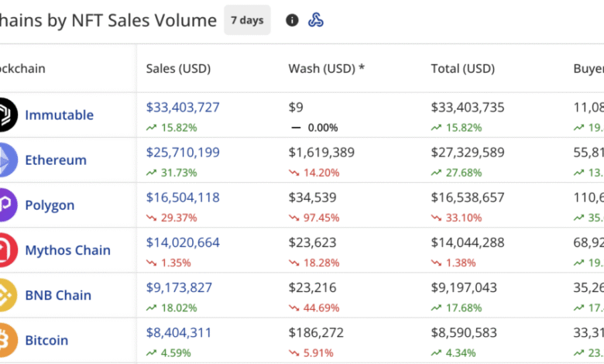Select Mythos Chain total $14,044,288
The height and width of the screenshot is (364, 604).
tap(468, 242)
